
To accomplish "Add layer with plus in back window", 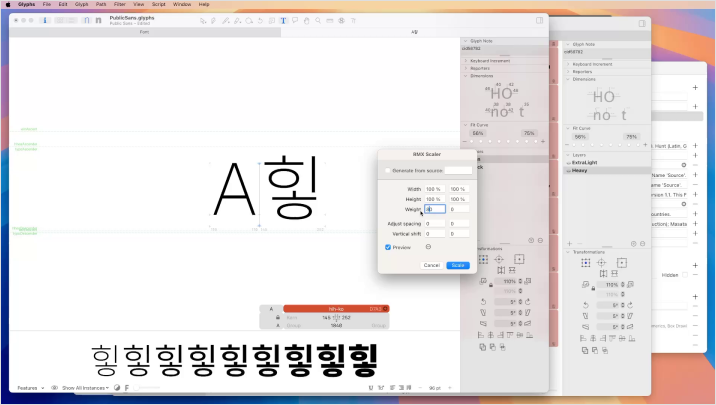I will [x=569, y=244].
